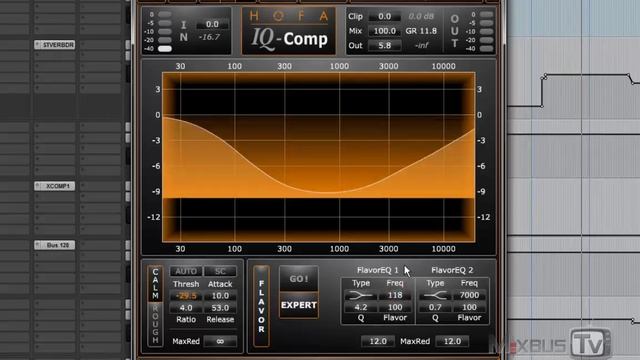The image size is (640, 360).
Task: Open FlavorEQ 1 filter type selector
Action: [360, 295]
